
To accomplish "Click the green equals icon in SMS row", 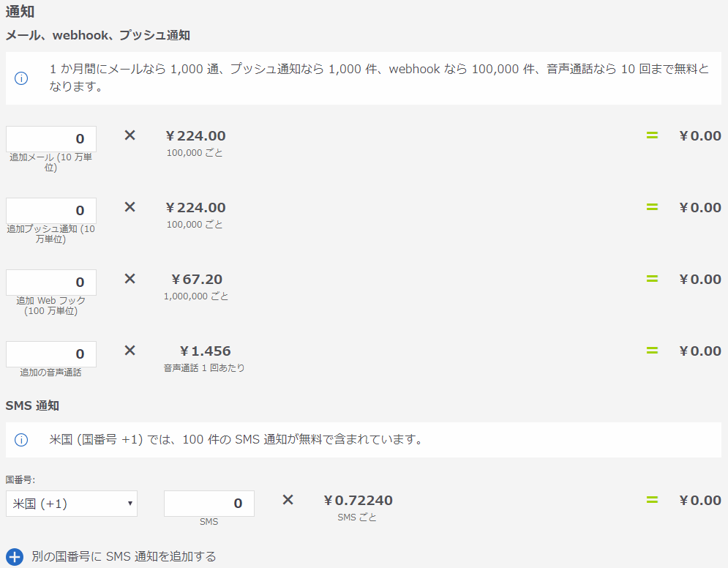I will [x=652, y=500].
